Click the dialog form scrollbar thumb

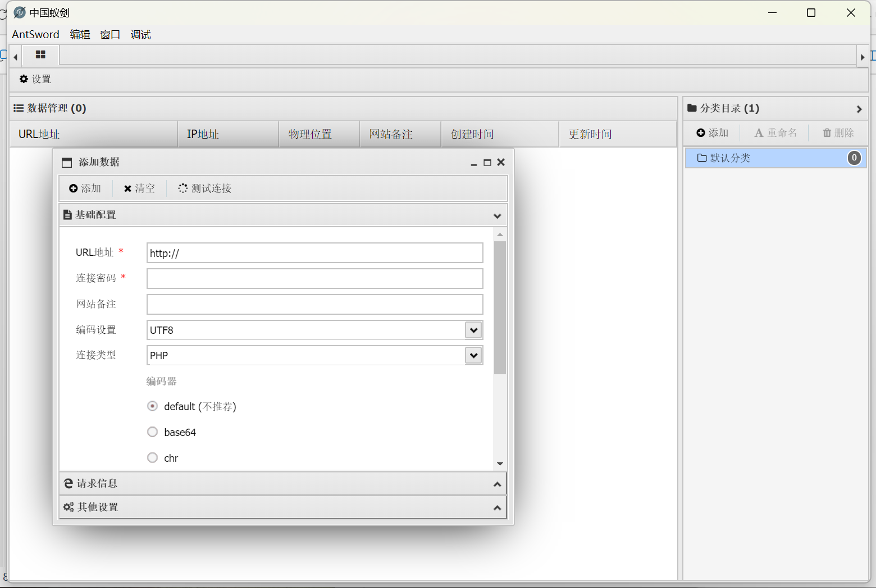tap(500, 307)
